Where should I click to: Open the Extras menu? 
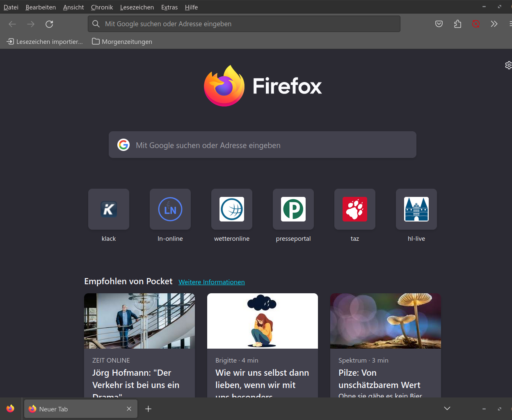[169, 7]
